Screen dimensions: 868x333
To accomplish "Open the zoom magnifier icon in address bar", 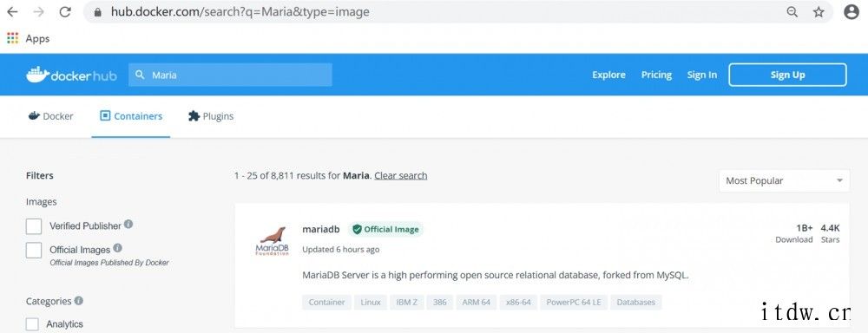I will [792, 11].
